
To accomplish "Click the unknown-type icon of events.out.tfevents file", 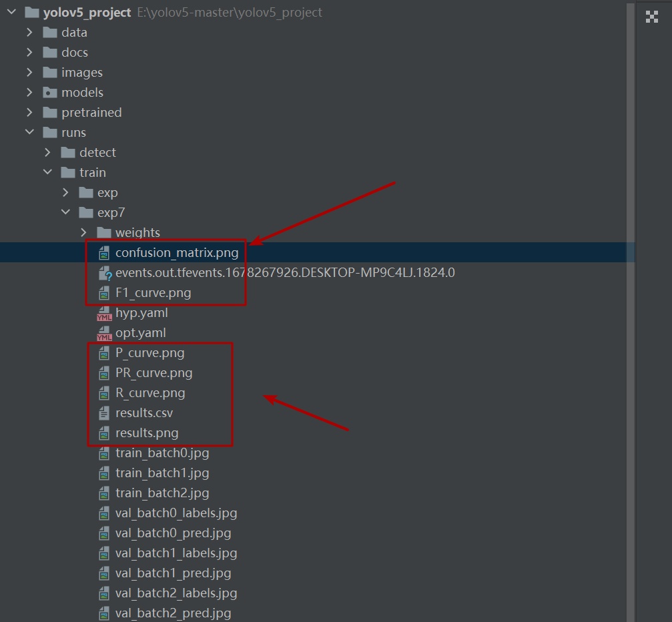I will click(x=105, y=273).
